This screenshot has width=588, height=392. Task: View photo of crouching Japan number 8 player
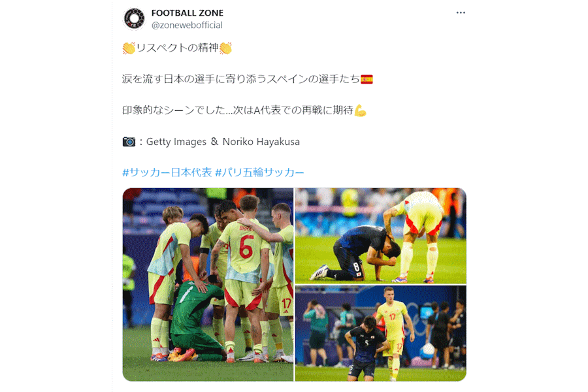pyautogui.click(x=381, y=236)
